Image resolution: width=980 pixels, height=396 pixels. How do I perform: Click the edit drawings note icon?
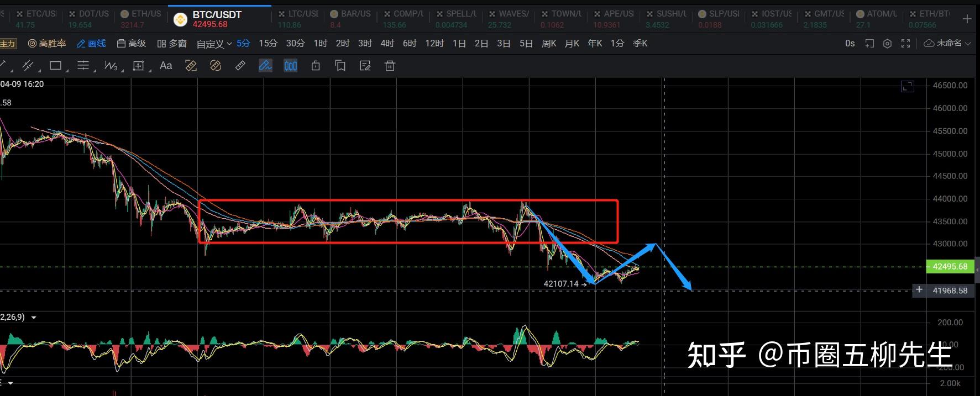tap(365, 66)
